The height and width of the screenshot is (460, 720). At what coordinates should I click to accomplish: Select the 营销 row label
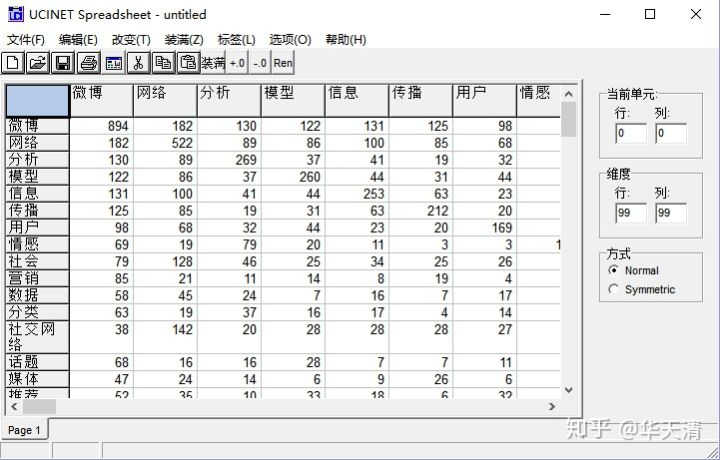pyautogui.click(x=38, y=279)
